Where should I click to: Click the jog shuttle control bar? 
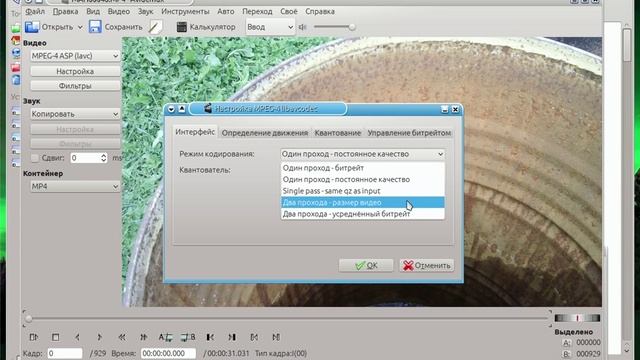click(577, 318)
